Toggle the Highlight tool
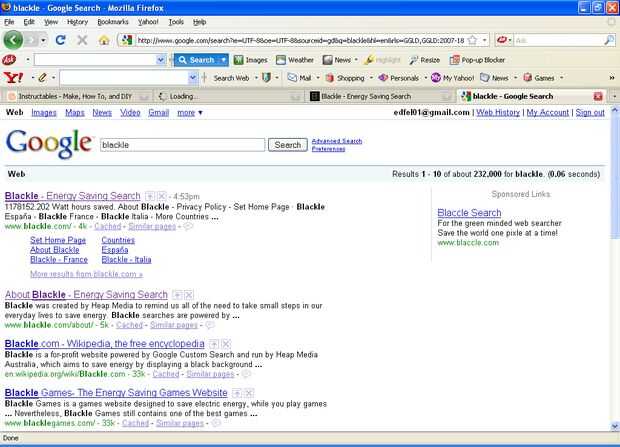 pyautogui.click(x=382, y=60)
